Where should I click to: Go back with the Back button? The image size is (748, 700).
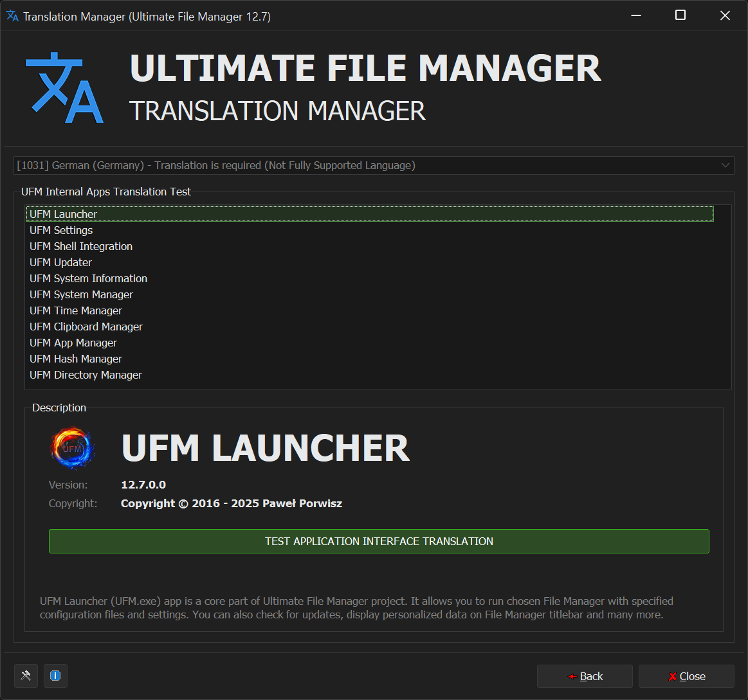click(585, 676)
